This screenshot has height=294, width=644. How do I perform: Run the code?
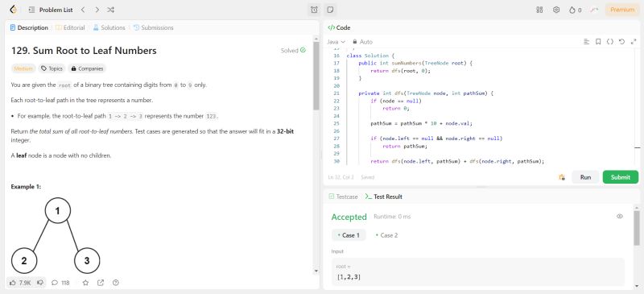click(585, 177)
